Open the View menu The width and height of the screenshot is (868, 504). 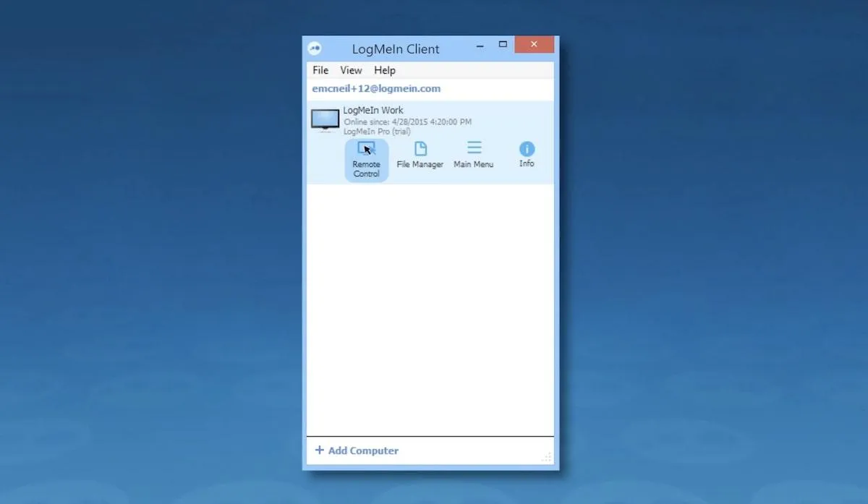point(351,70)
